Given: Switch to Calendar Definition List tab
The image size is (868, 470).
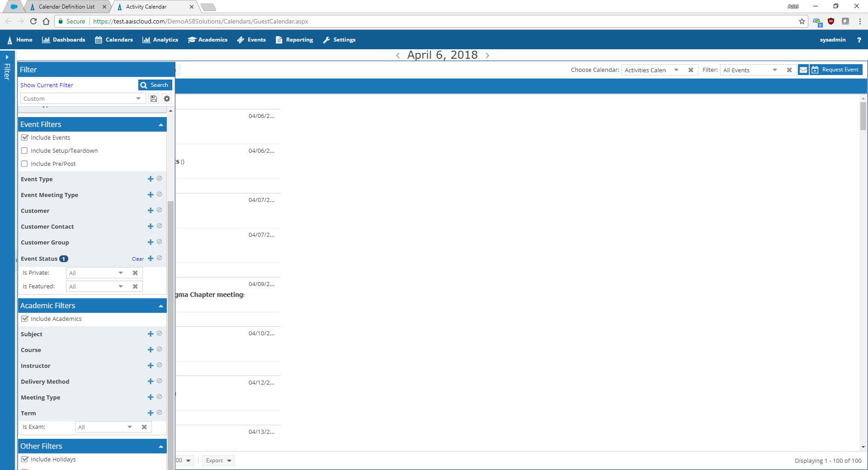Looking at the screenshot, I should pyautogui.click(x=66, y=7).
